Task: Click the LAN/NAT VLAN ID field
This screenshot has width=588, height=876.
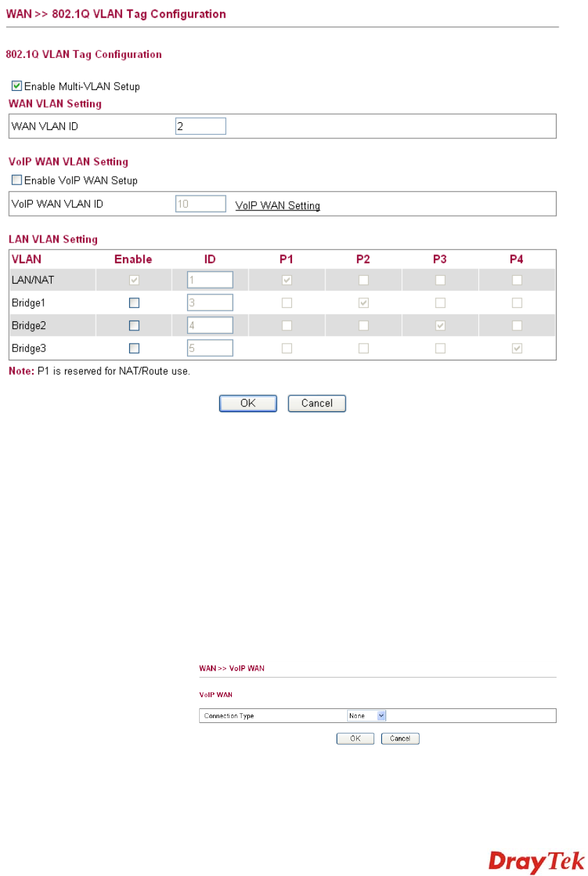Action: [x=210, y=280]
